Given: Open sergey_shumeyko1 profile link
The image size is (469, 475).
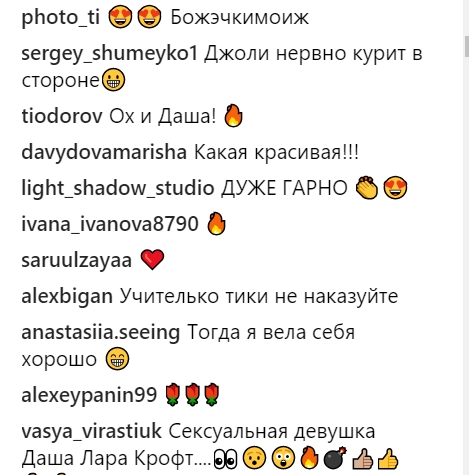Looking at the screenshot, I should (x=110, y=53).
